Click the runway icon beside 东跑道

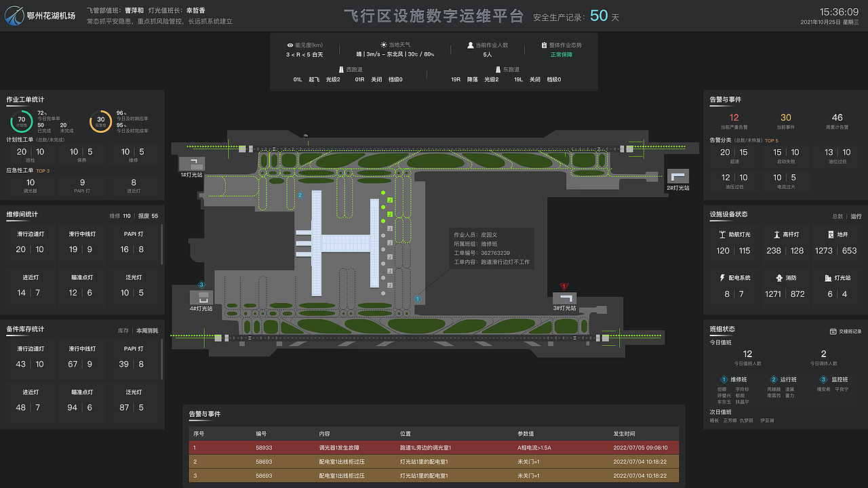point(498,69)
